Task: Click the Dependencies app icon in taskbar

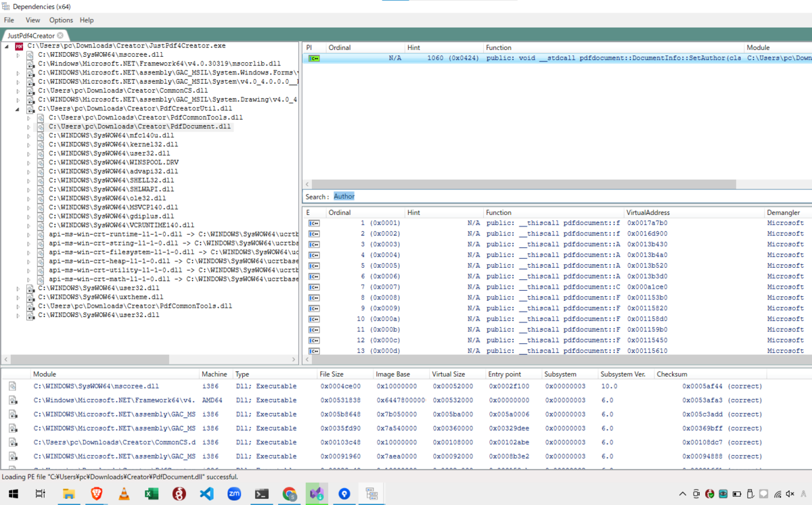Action: pos(371,494)
